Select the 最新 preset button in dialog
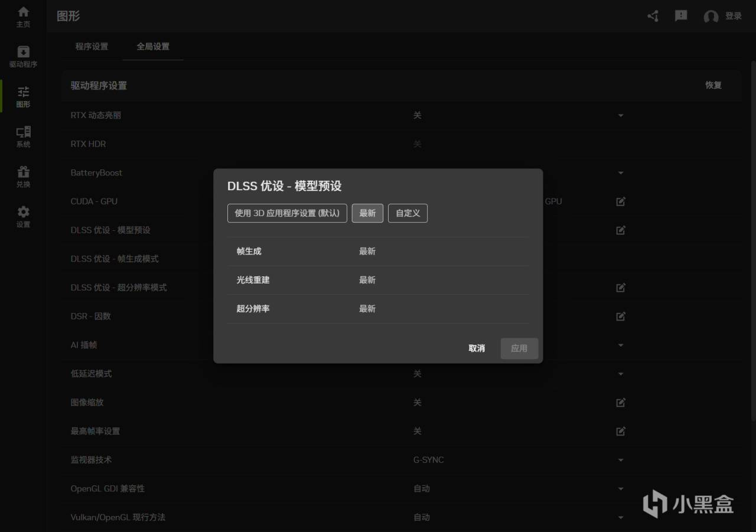The image size is (756, 532). point(367,213)
